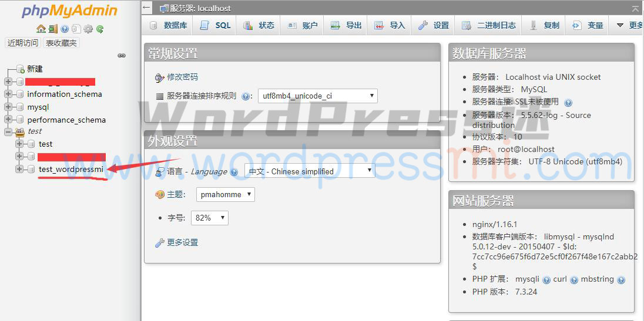Image resolution: width=644 pixels, height=321 pixels.
Task: Click the 外观设置 panel header
Action: coord(293,141)
